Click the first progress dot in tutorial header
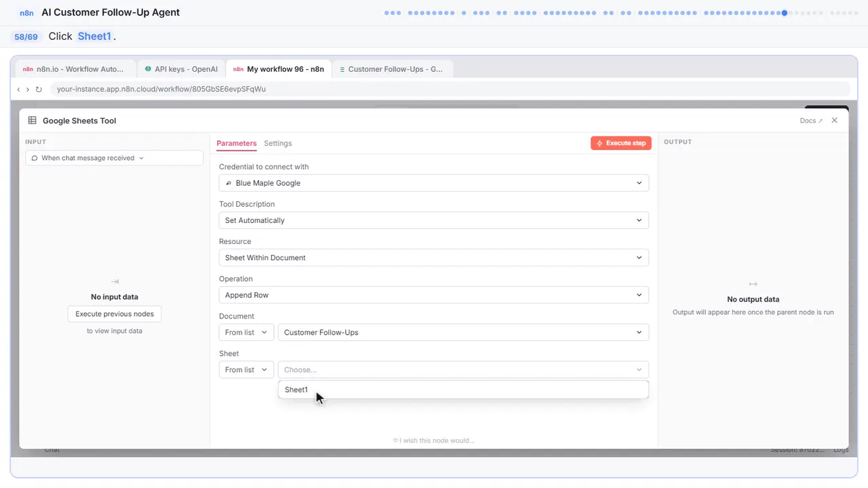The width and height of the screenshot is (868, 488). pyautogui.click(x=387, y=13)
